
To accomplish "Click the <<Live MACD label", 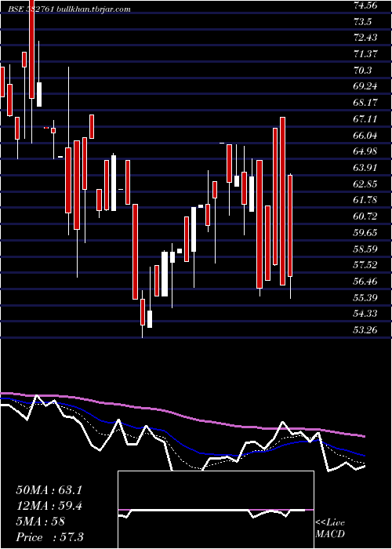I will pyautogui.click(x=330, y=529).
